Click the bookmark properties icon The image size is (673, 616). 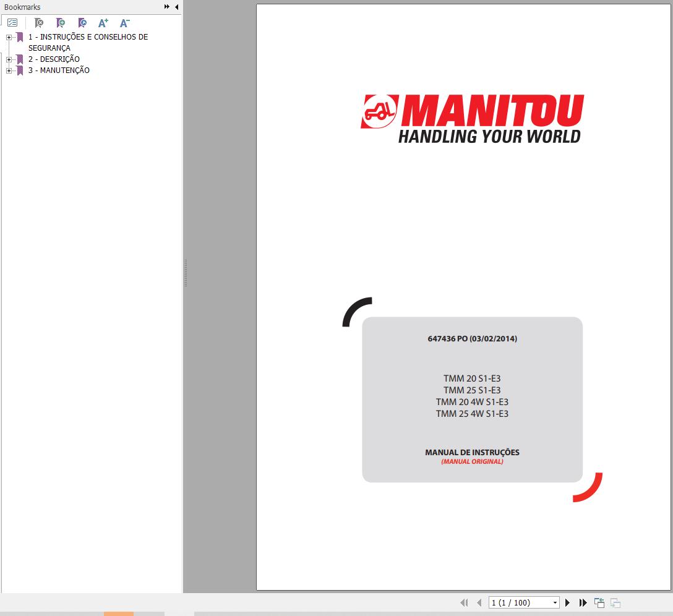(82, 23)
